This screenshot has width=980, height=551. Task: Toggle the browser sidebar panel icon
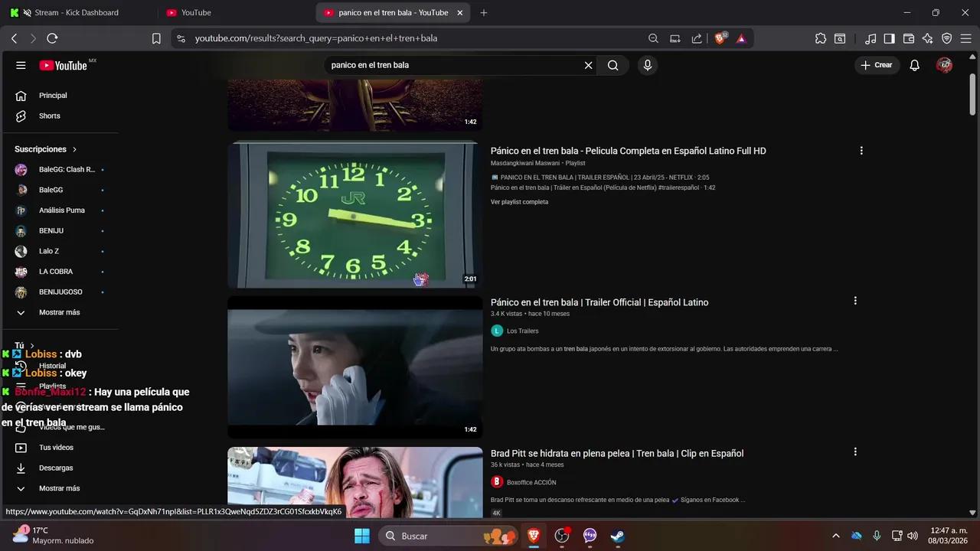(x=889, y=38)
